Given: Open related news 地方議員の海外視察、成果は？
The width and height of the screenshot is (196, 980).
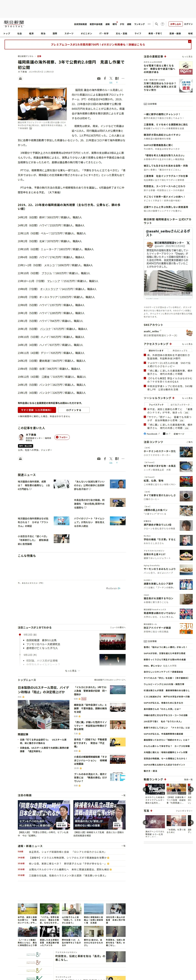Looking at the screenshot, I should [33, 485].
